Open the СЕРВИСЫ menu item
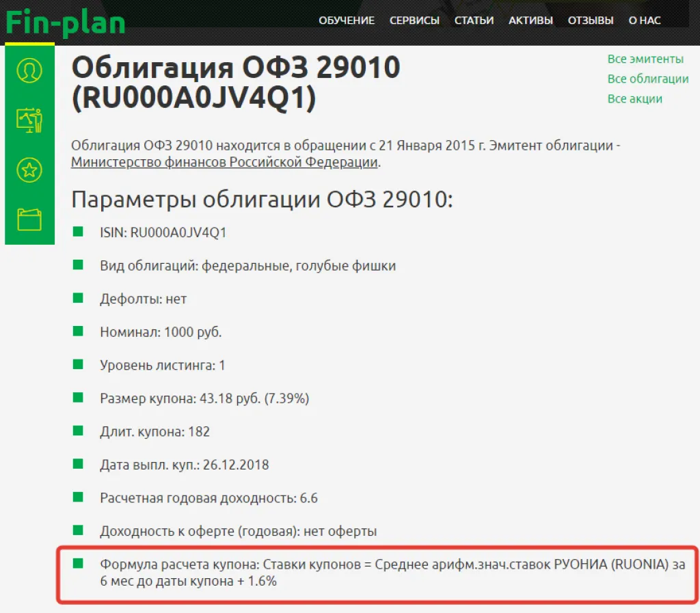The image size is (700, 613). click(414, 21)
